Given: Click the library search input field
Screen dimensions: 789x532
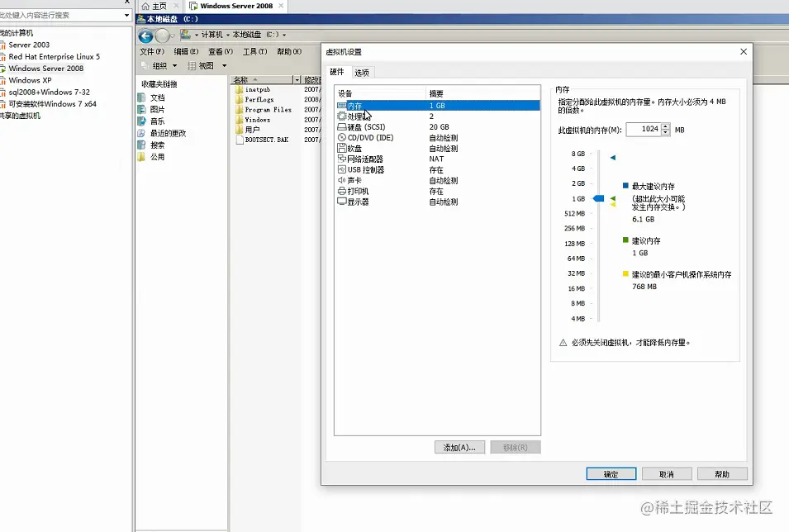Looking at the screenshot, I should pyautogui.click(x=60, y=15).
